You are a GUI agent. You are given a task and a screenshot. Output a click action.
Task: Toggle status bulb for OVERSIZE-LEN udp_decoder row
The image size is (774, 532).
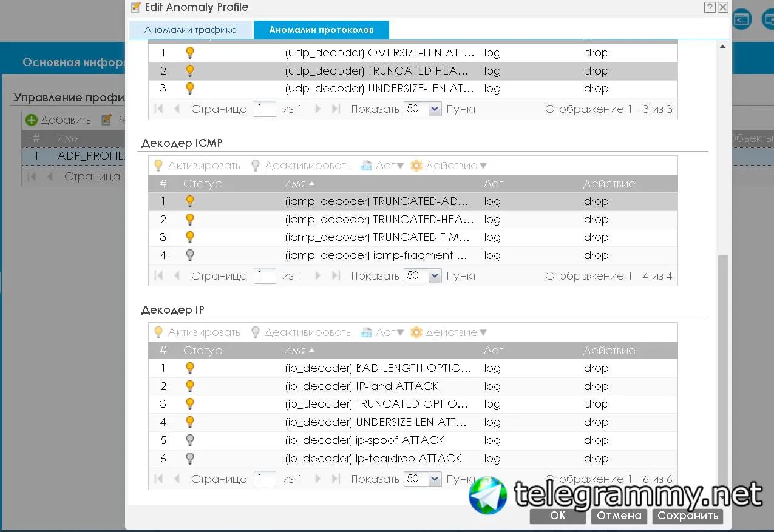[x=189, y=53]
